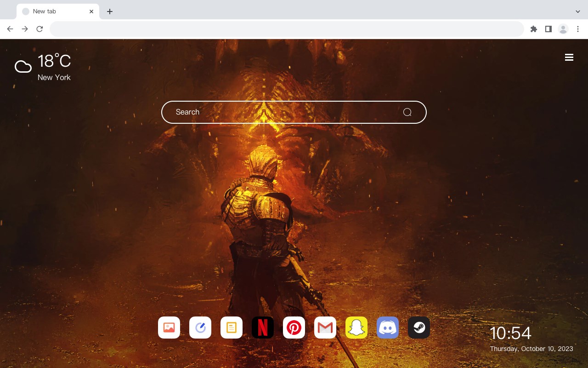
Task: Open the yellow notes shortcut
Action: pyautogui.click(x=232, y=328)
